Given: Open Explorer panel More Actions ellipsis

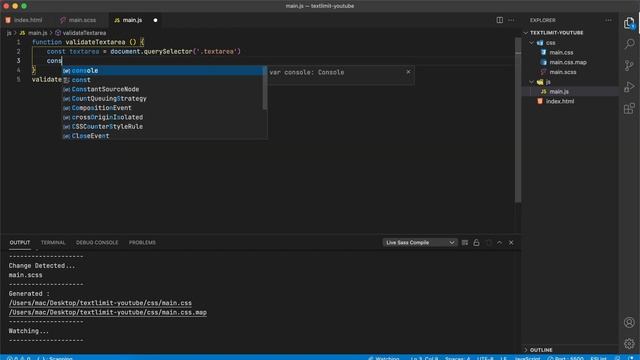Looking at the screenshot, I should click(609, 20).
